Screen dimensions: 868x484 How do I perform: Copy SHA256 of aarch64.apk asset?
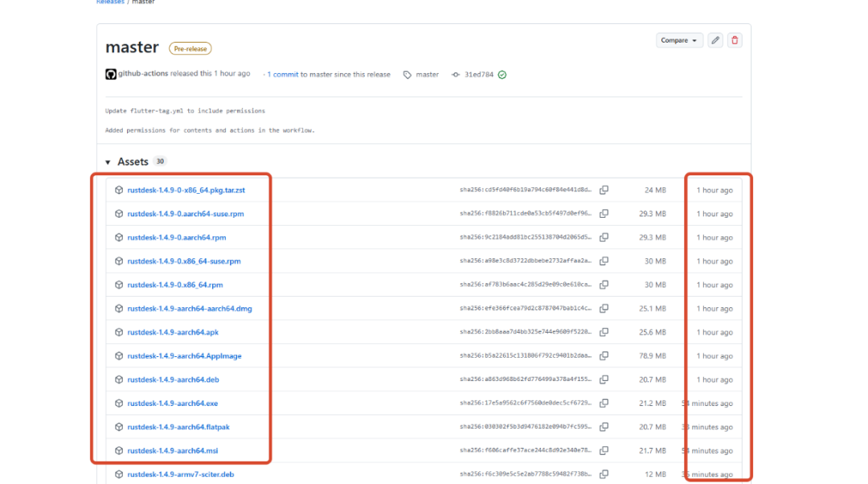point(604,332)
